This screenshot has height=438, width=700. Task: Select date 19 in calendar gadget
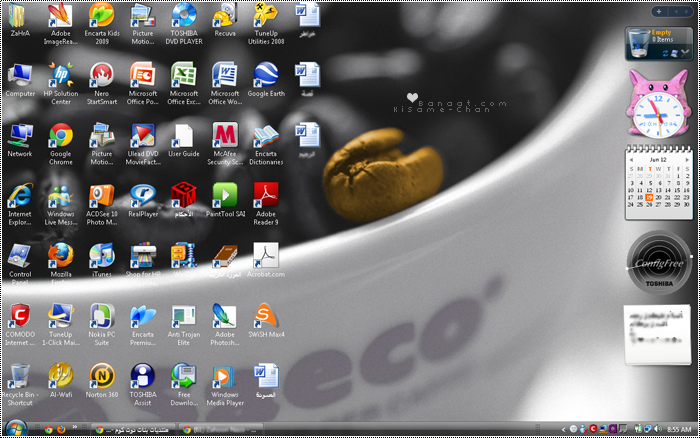649,197
